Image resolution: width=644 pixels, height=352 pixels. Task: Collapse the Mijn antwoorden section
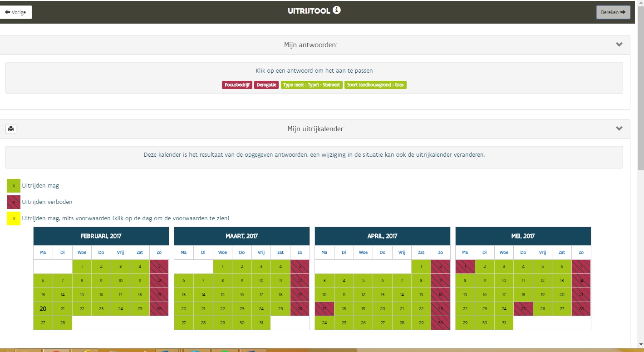(619, 45)
